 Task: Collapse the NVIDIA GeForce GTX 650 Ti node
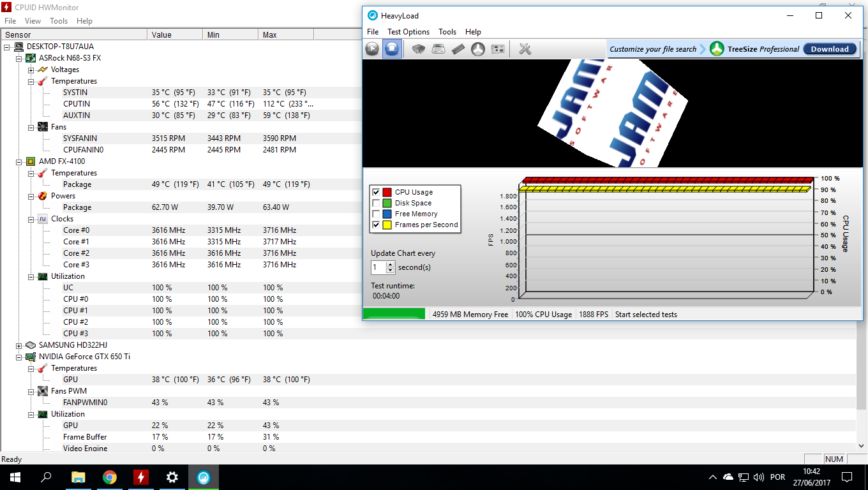click(19, 357)
